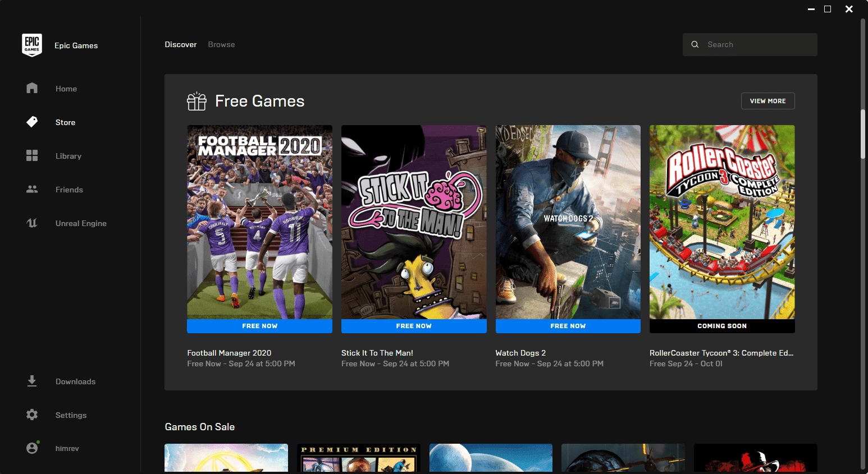
Task: Open the Stick It To The Man cover art
Action: point(414,222)
